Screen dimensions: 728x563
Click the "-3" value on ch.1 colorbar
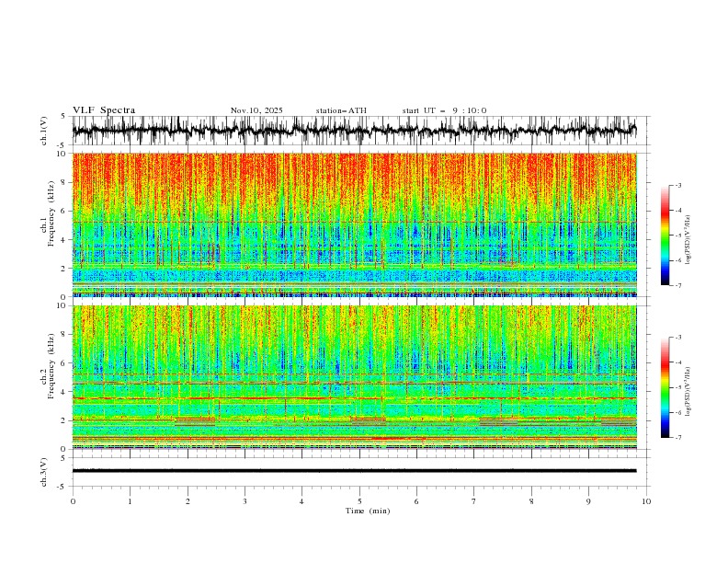click(678, 185)
